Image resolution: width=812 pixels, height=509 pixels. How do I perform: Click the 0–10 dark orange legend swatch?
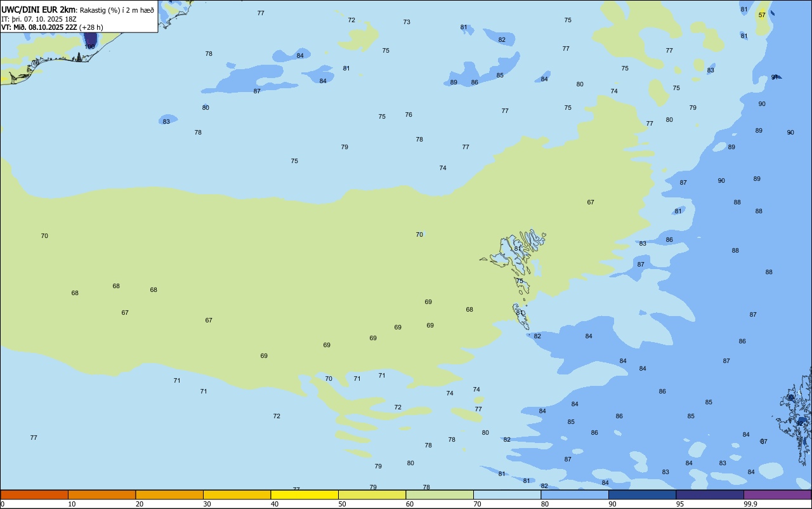(34, 494)
